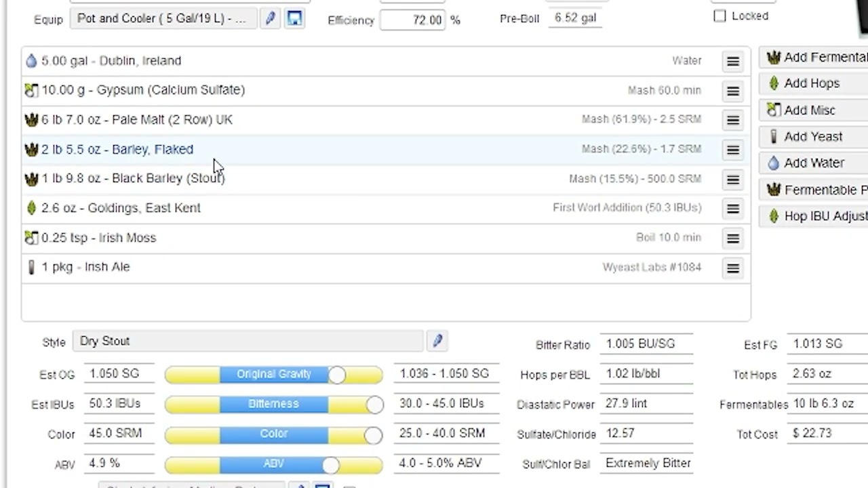The image size is (868, 488).
Task: Click Add Hops button
Action: 814,83
